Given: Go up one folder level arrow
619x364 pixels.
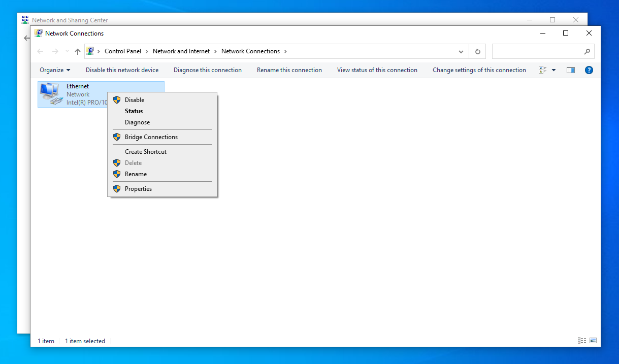Looking at the screenshot, I should (78, 51).
